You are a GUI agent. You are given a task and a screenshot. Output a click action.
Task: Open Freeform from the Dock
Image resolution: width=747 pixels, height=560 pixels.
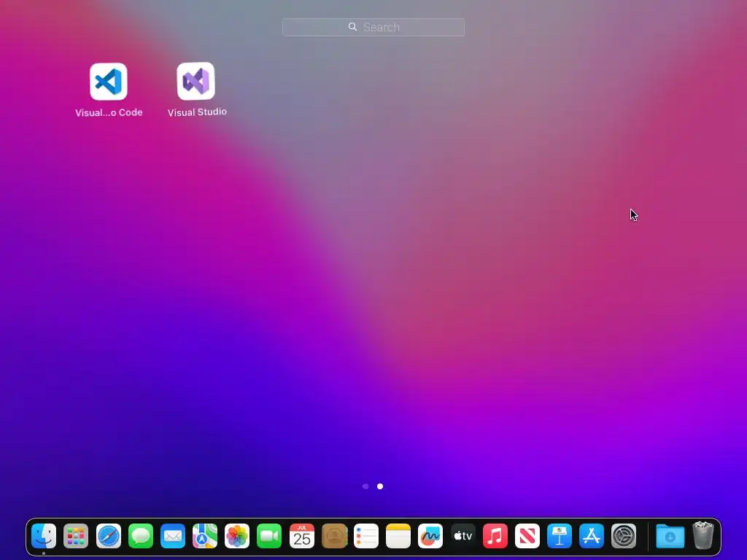click(x=430, y=536)
